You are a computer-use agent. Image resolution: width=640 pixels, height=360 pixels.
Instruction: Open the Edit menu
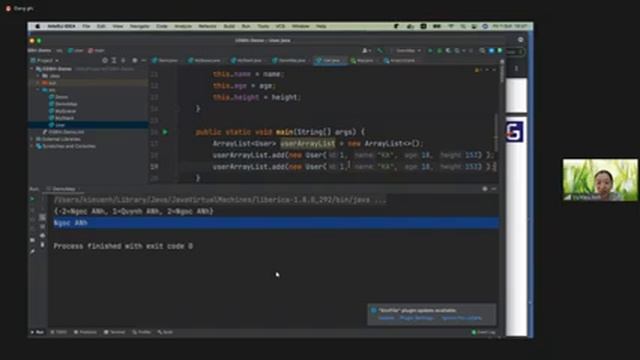pos(101,26)
